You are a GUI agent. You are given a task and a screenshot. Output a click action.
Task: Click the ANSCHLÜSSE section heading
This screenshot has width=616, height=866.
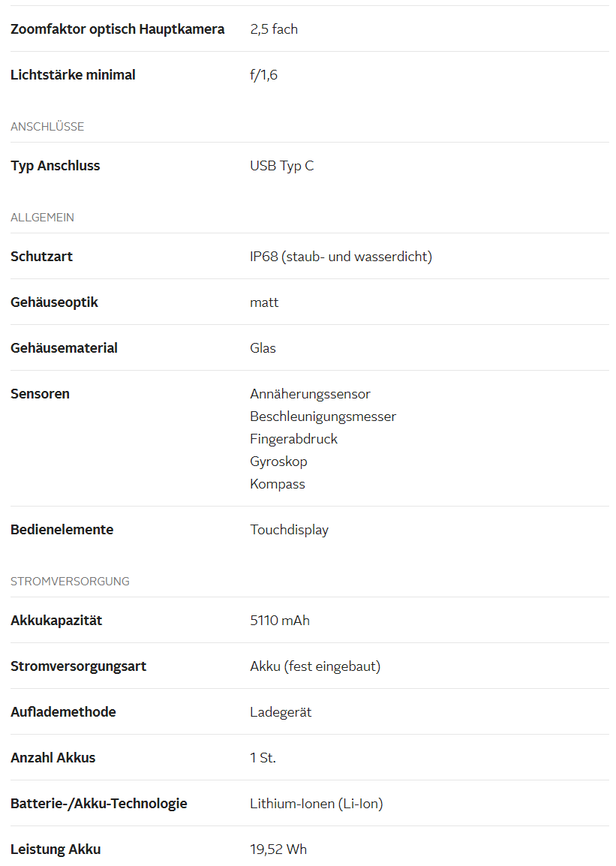(x=47, y=127)
